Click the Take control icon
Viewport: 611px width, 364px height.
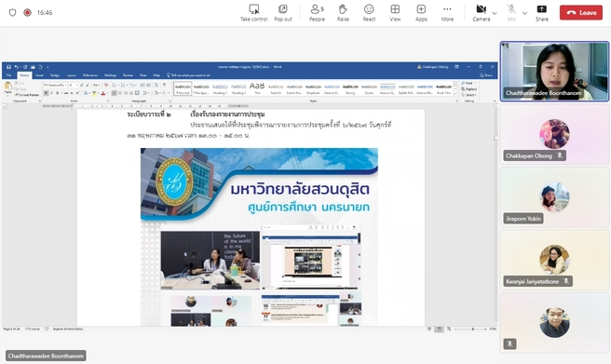[x=253, y=9]
